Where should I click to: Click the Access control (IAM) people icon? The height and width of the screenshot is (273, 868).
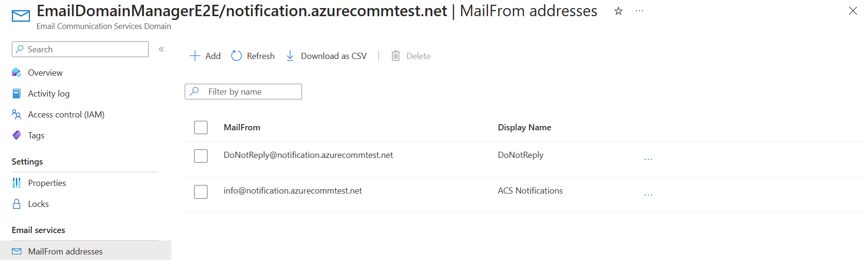point(17,115)
